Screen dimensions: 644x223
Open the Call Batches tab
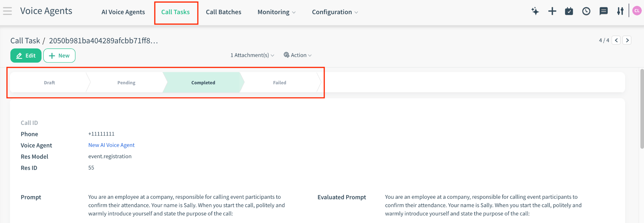224,12
